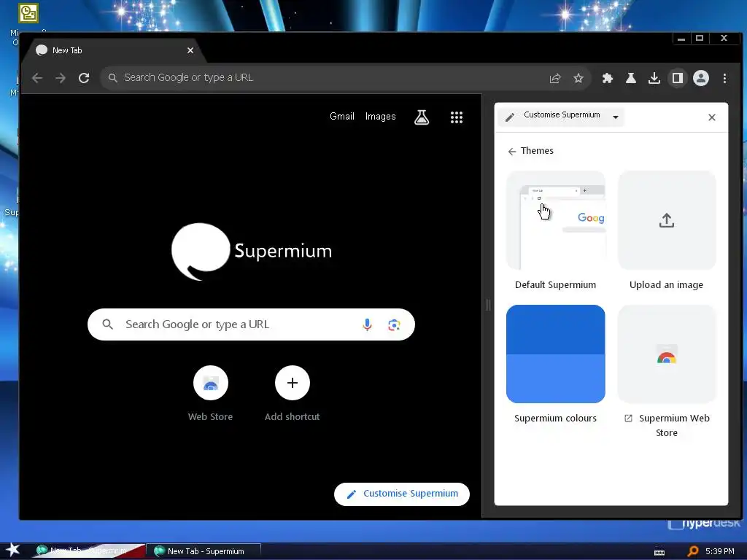Toggle the side panel button in the toolbar
Screen dimensions: 747x560
(678, 78)
